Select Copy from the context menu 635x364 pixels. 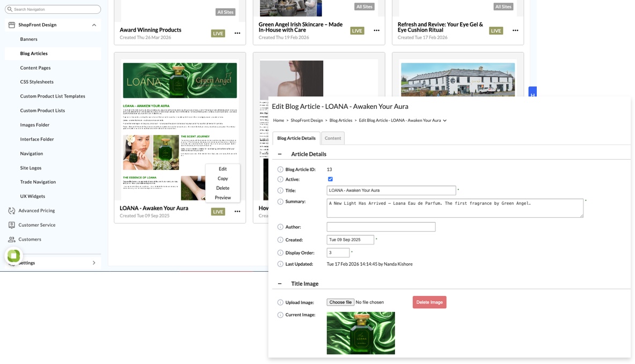223,179
